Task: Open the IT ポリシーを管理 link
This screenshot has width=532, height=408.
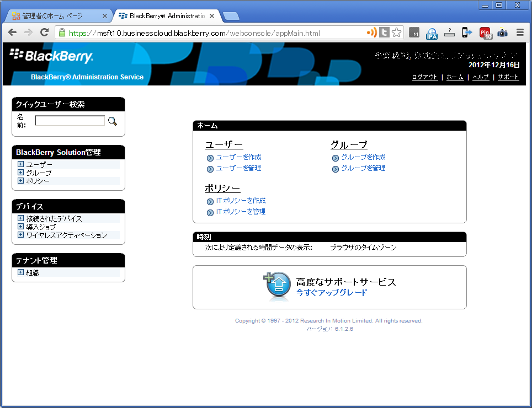Action: point(241,212)
